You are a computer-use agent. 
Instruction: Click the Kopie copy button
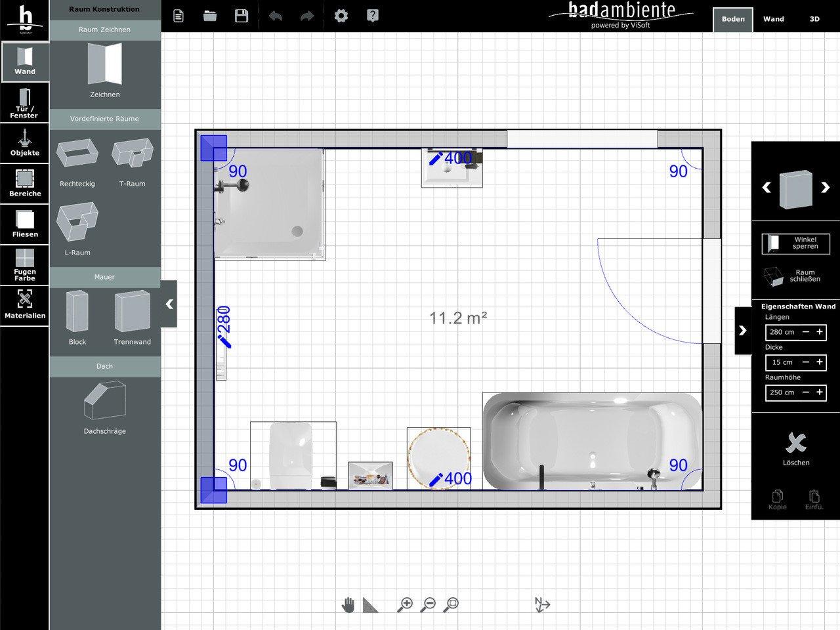click(x=778, y=499)
